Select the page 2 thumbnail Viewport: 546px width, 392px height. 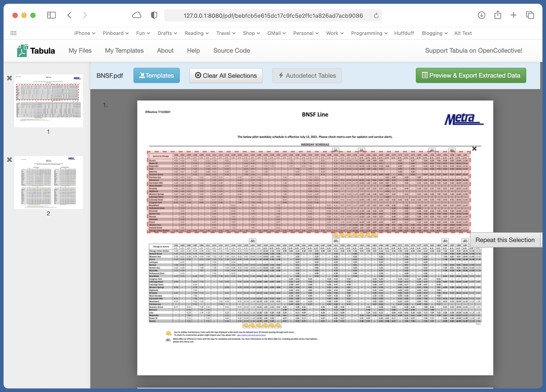tap(48, 182)
